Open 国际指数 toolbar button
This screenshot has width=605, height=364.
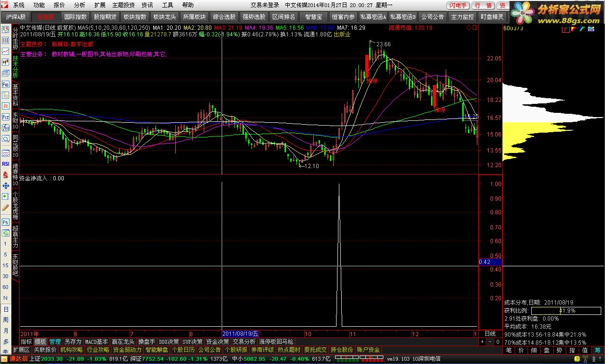coord(76,17)
